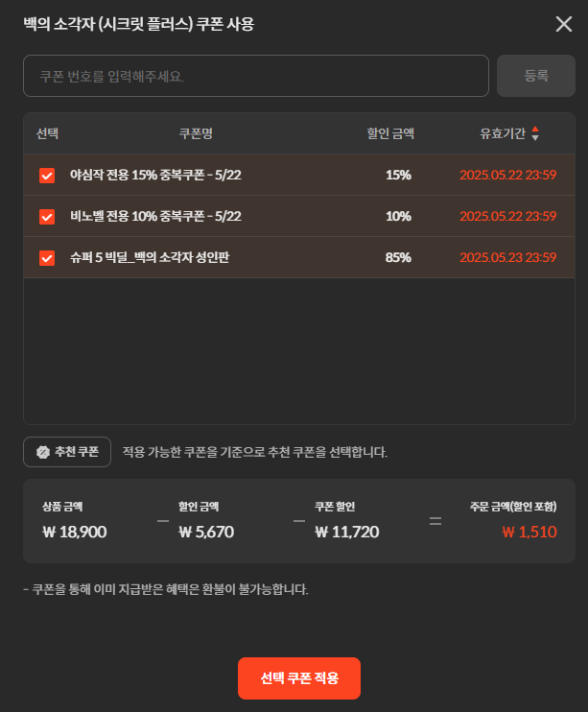588x712 pixels.
Task: Click the 쿠폰명 column header
Action: coord(196,133)
